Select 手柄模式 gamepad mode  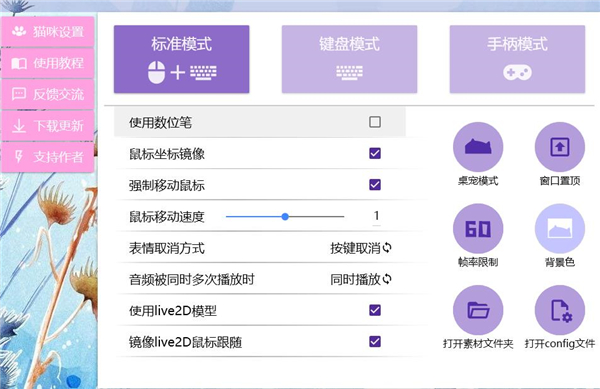click(x=517, y=59)
